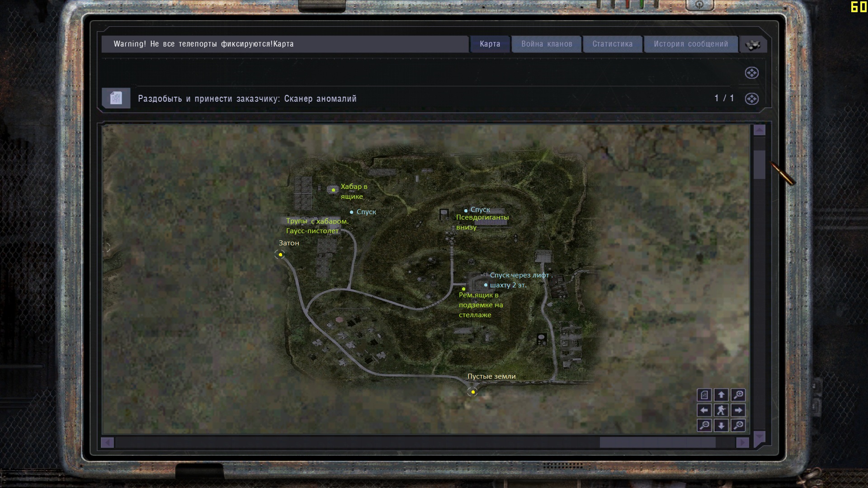Open the tab with the group icon

(753, 45)
